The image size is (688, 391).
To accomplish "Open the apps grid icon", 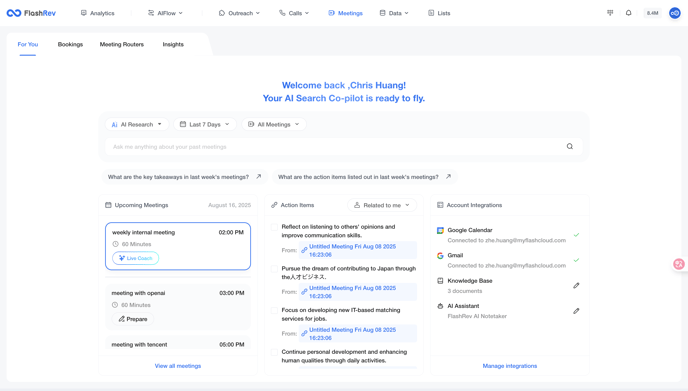I will coord(610,13).
